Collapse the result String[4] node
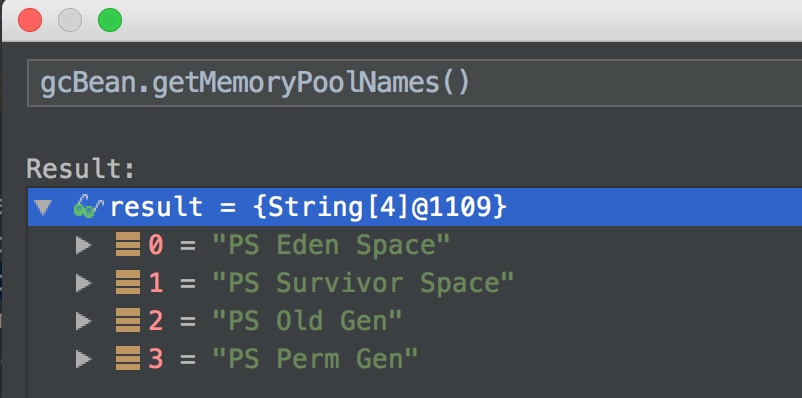Viewport: 802px width, 398px height. pos(43,208)
